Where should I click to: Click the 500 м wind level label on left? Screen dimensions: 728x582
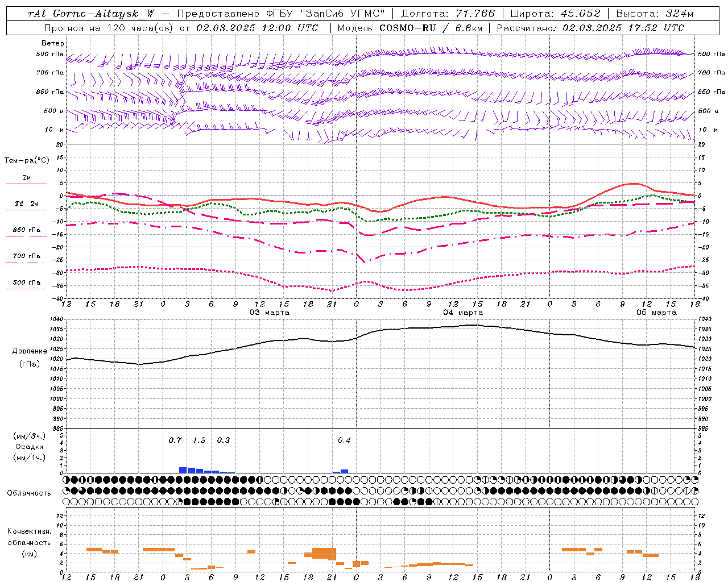click(x=55, y=111)
